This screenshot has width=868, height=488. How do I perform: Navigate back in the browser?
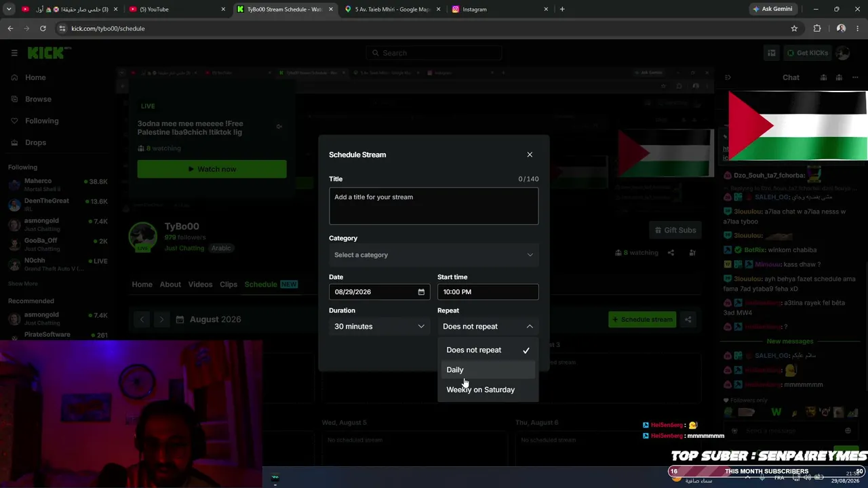[10, 28]
